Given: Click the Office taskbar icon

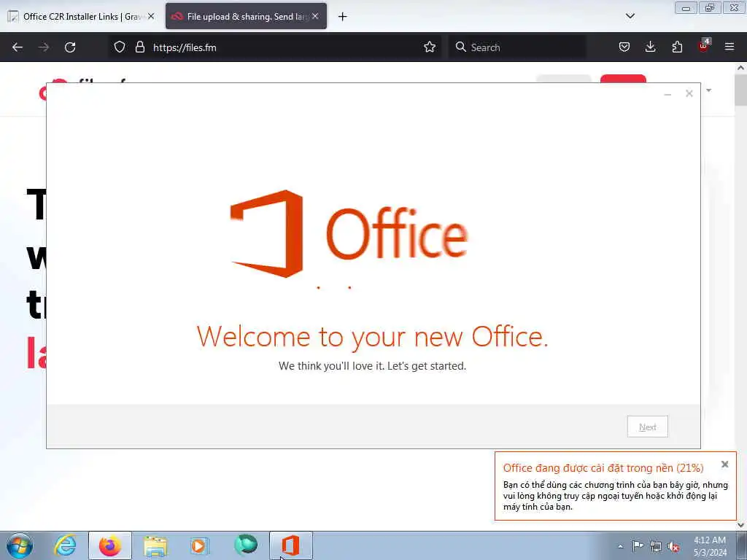Looking at the screenshot, I should (x=290, y=545).
